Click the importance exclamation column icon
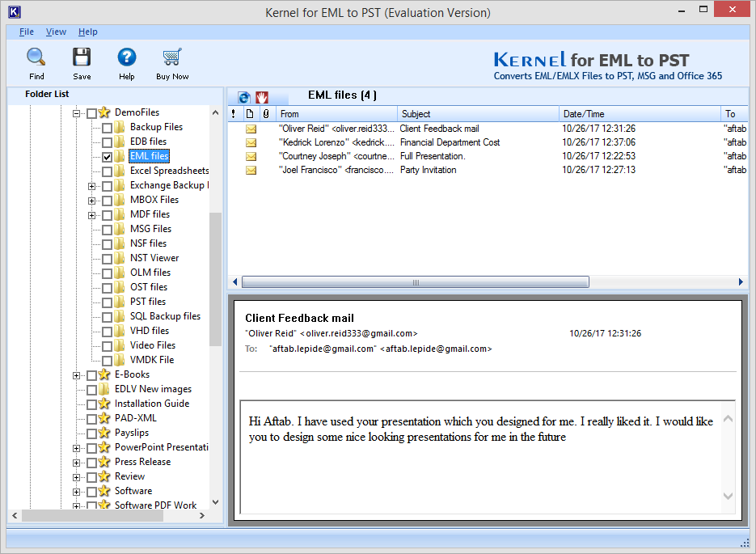This screenshot has width=756, height=554. coord(234,114)
